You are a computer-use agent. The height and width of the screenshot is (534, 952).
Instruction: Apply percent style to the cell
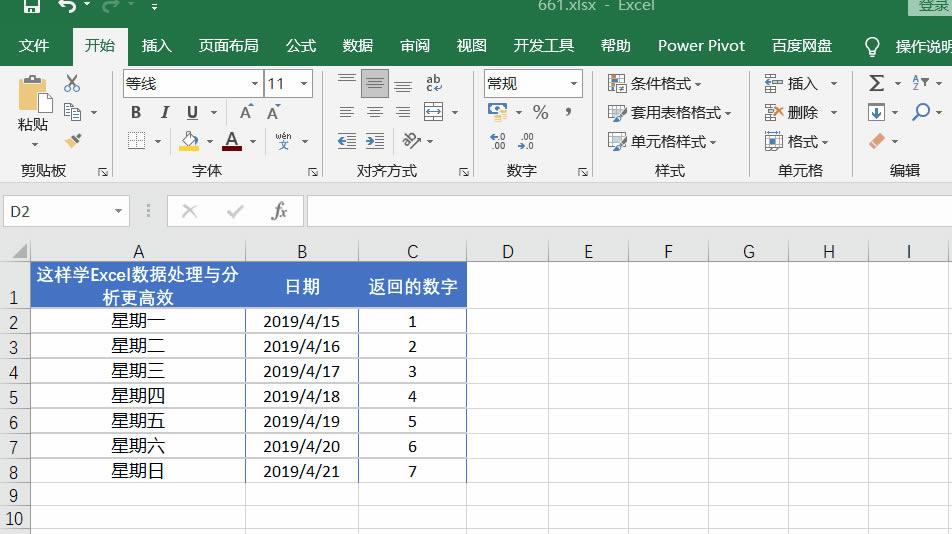(540, 112)
